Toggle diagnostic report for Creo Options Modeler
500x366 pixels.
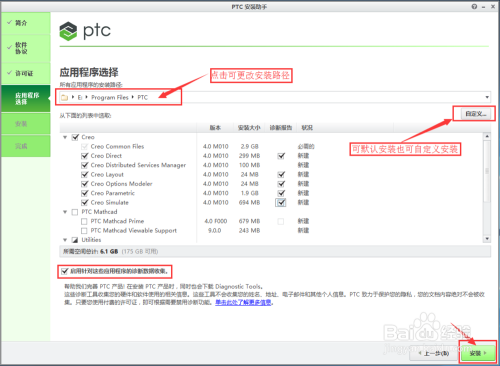(x=281, y=184)
